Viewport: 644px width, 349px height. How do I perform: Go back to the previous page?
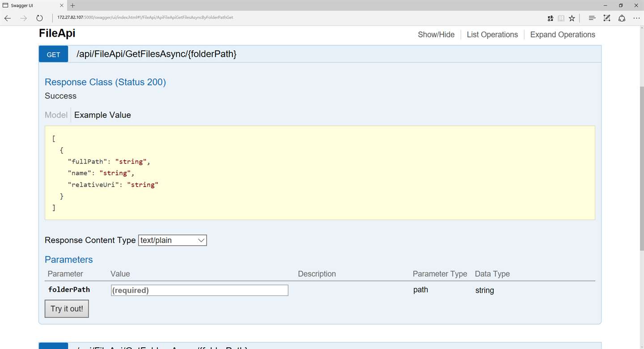pyautogui.click(x=8, y=18)
